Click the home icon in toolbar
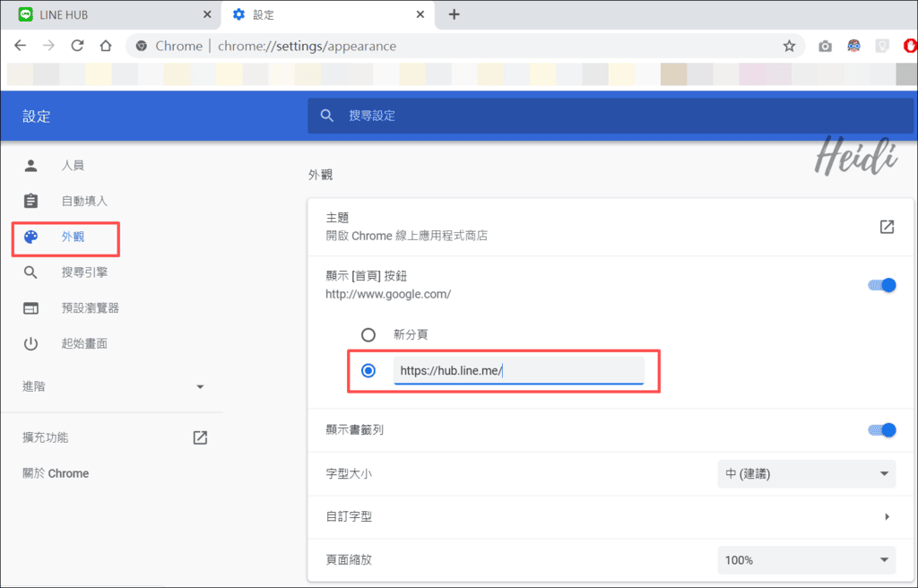 coord(106,46)
